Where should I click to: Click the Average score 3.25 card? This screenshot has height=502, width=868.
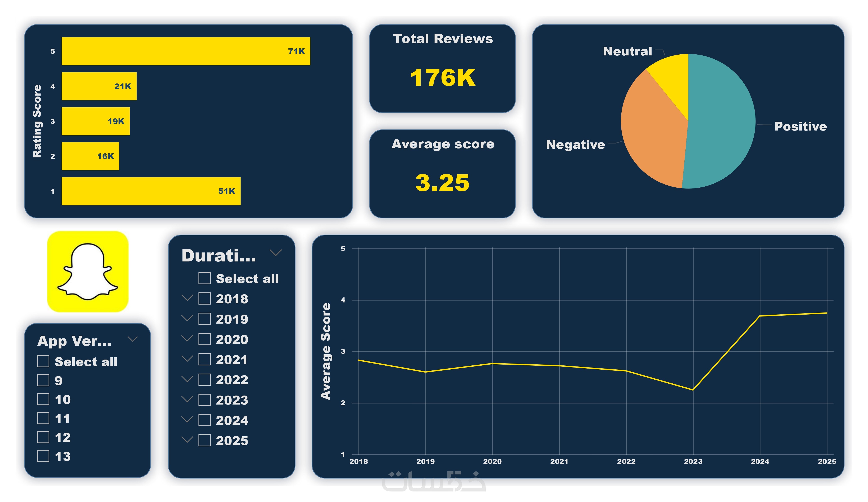[x=442, y=174]
